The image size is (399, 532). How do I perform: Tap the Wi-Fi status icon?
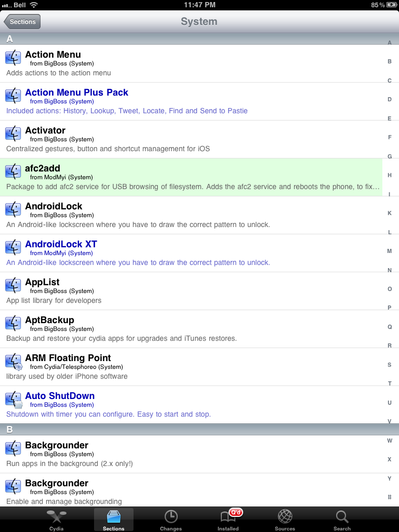pos(34,5)
